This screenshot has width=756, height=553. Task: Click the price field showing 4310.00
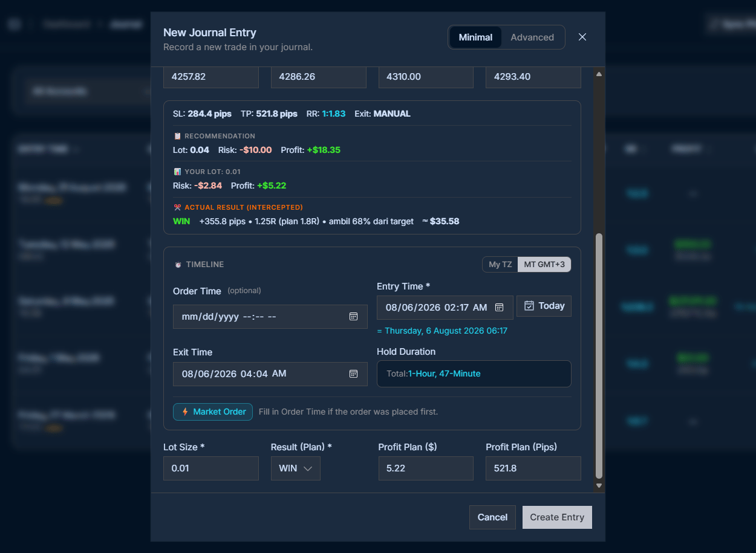pyautogui.click(x=426, y=77)
